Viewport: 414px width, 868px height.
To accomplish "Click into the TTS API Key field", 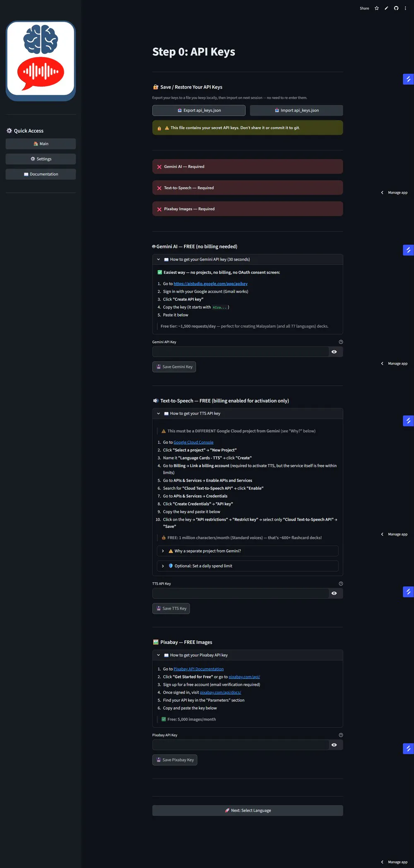I will (x=240, y=593).
